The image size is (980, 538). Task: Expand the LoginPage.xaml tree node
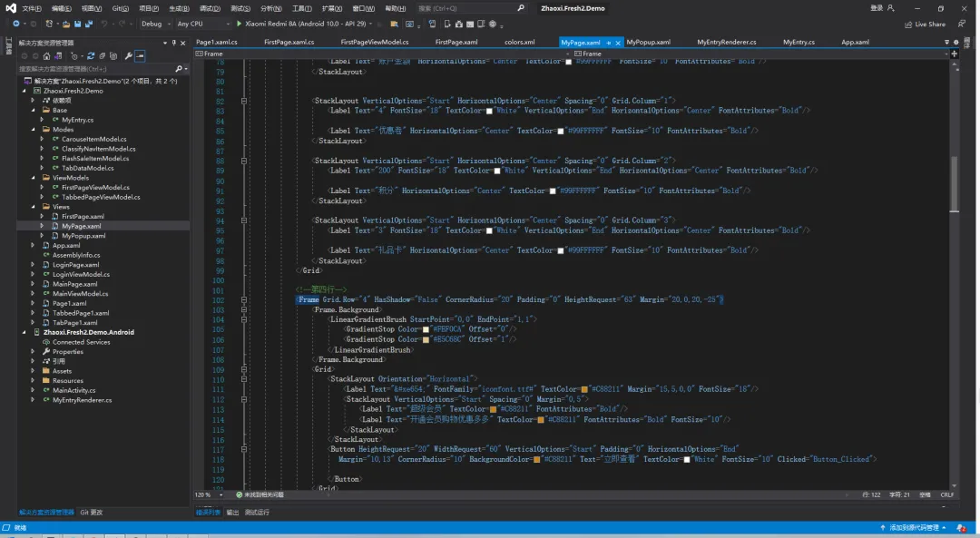pyautogui.click(x=34, y=265)
